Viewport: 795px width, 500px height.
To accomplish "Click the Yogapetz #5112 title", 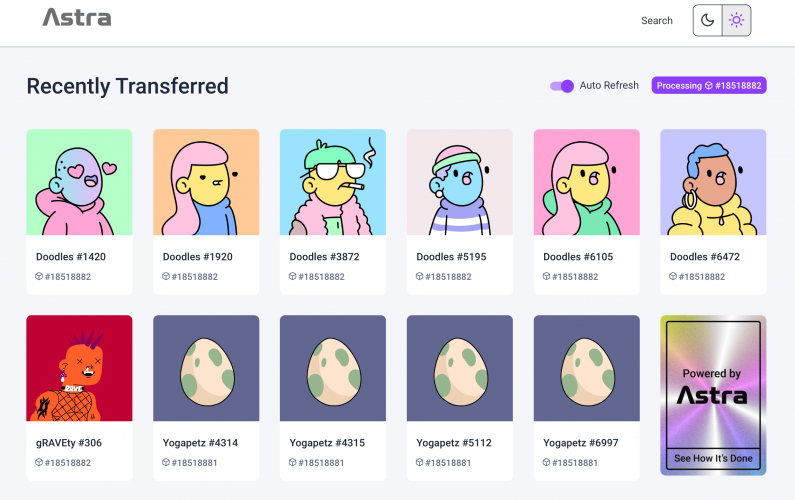I will click(x=454, y=443).
